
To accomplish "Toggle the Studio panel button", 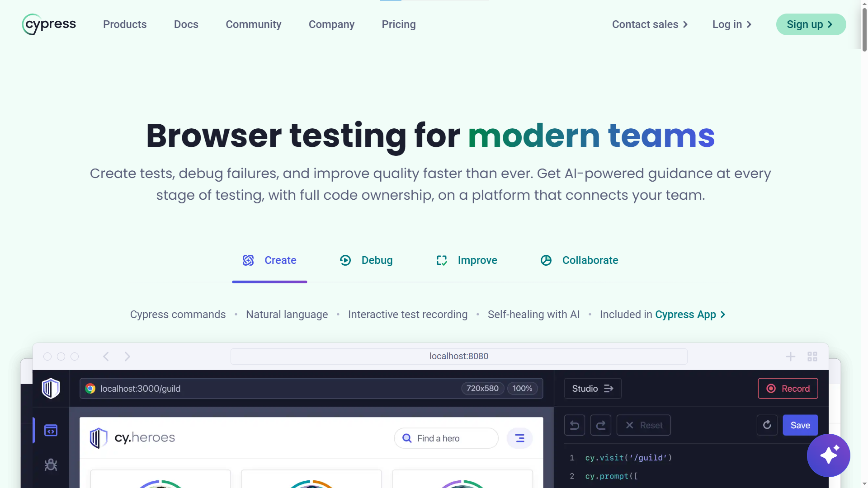I will pos(593,389).
